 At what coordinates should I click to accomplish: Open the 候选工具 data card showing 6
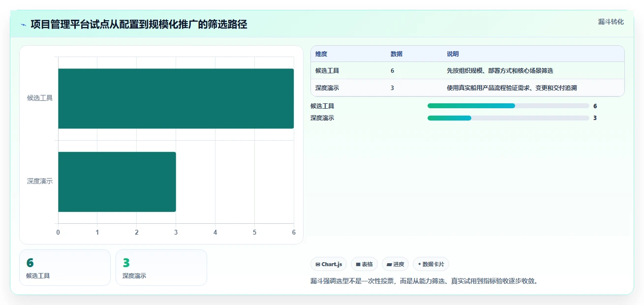[x=65, y=268]
